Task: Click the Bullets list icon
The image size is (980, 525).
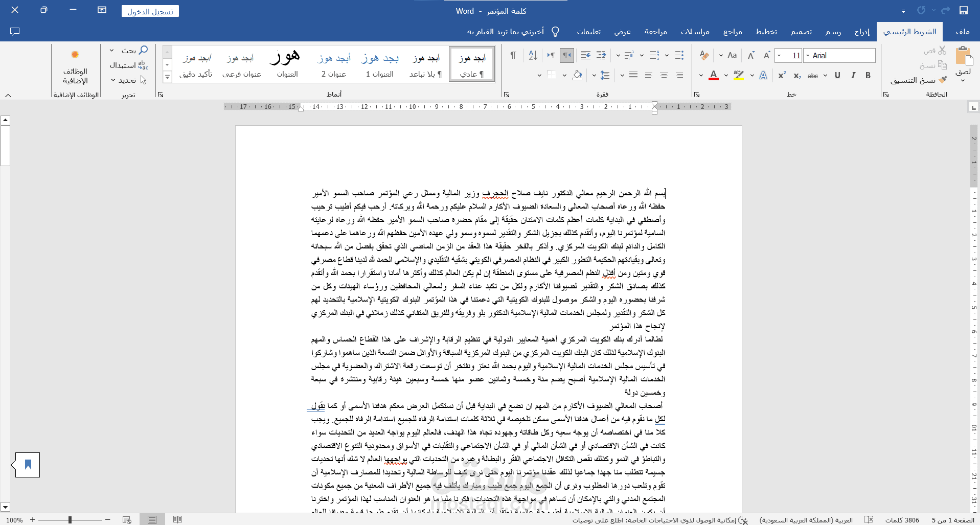Action: point(679,55)
